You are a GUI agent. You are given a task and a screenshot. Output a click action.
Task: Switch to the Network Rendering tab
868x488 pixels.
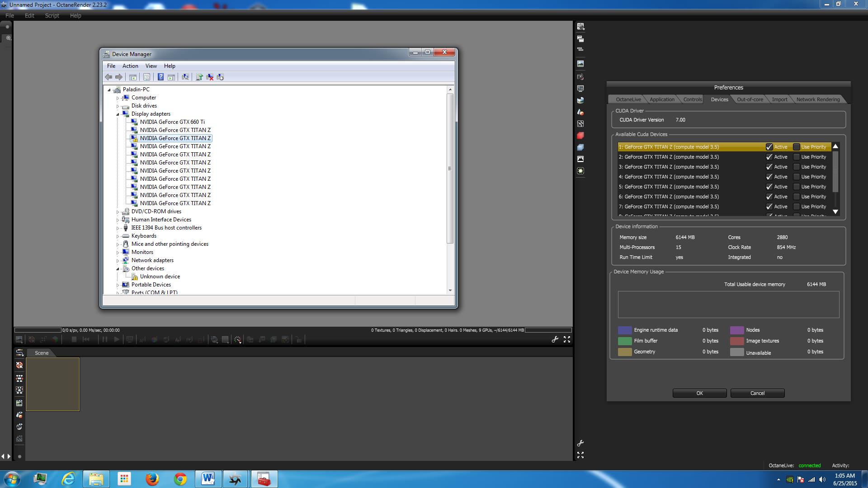[x=817, y=99]
